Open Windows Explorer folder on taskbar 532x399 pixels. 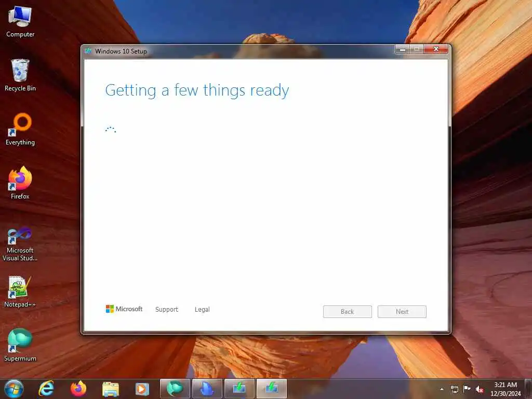coord(111,389)
